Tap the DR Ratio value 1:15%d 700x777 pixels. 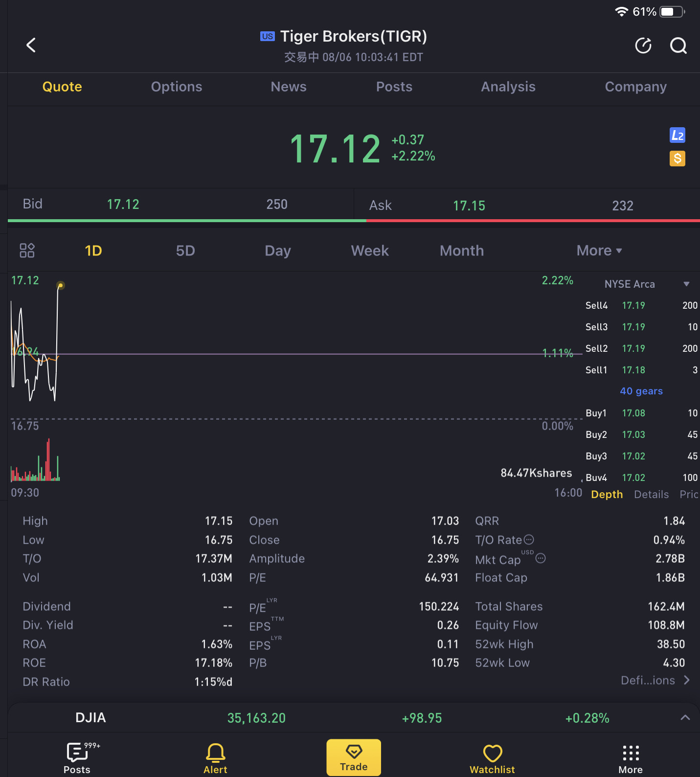213,682
